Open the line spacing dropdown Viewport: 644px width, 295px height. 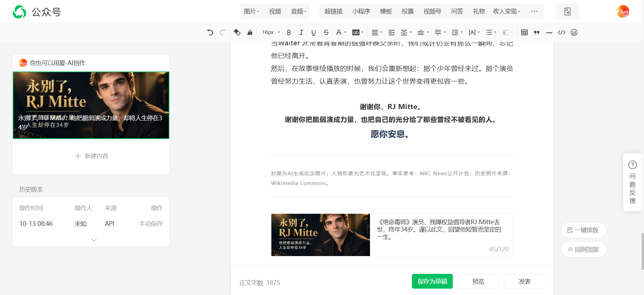coord(457,32)
